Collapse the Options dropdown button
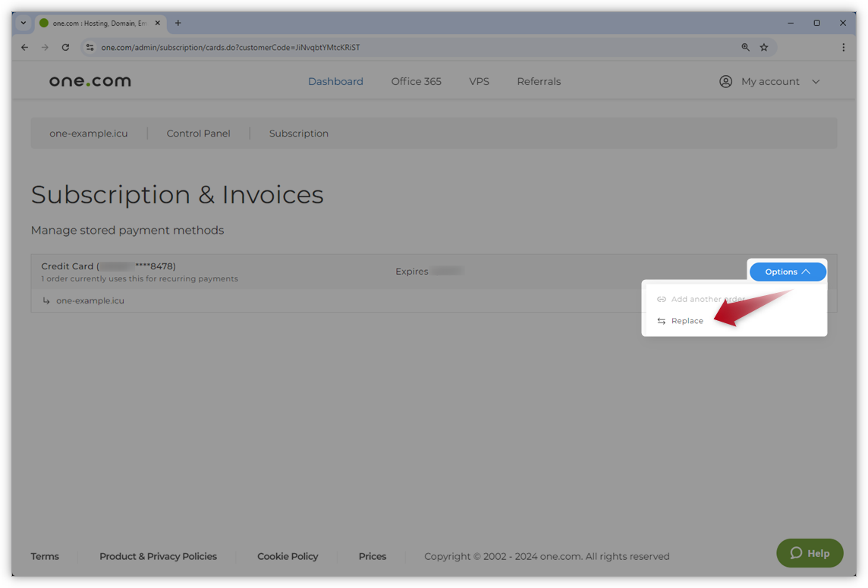Viewport: 868px width, 588px height. click(788, 272)
